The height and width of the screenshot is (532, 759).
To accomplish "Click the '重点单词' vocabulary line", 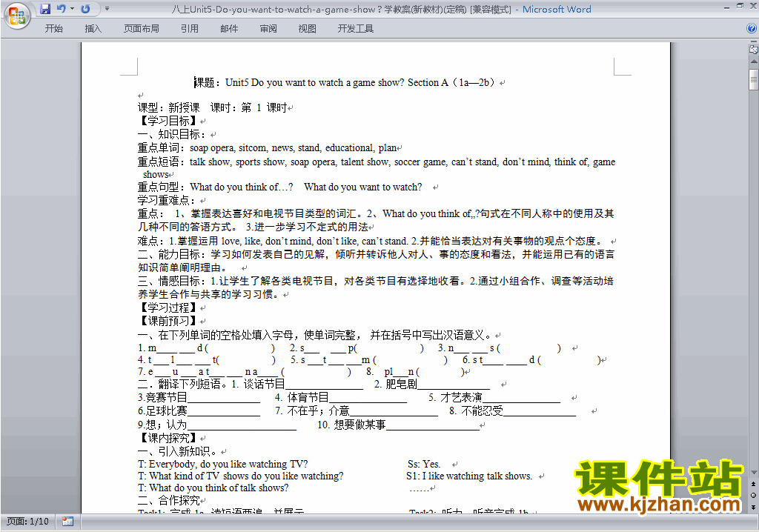I will coord(267,147).
